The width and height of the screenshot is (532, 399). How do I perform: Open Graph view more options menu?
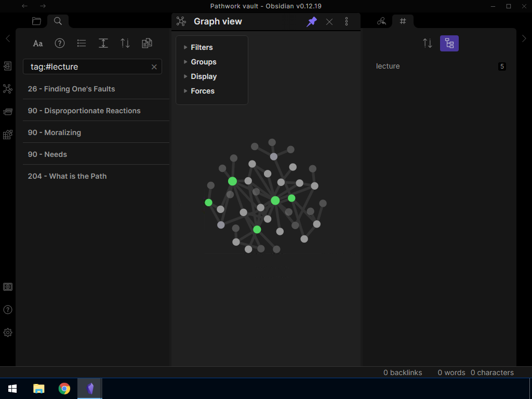pos(347,22)
